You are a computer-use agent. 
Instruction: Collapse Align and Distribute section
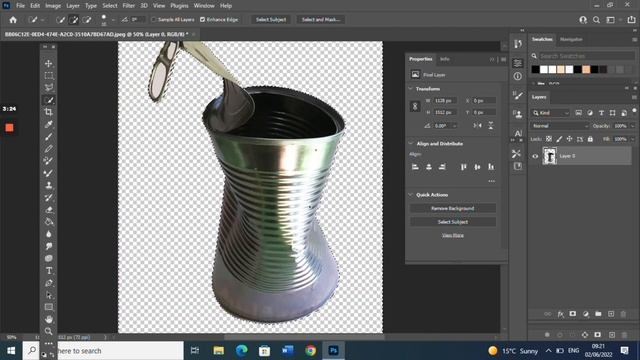pos(411,143)
